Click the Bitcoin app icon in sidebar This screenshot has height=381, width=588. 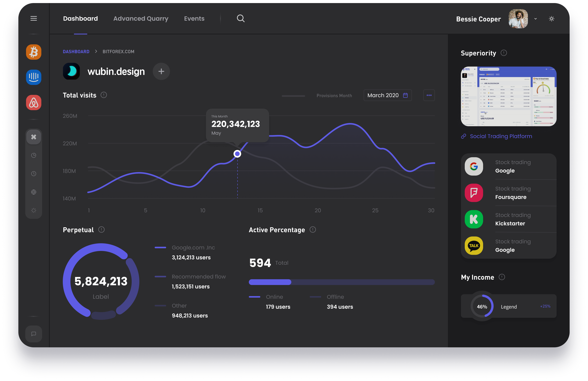34,52
